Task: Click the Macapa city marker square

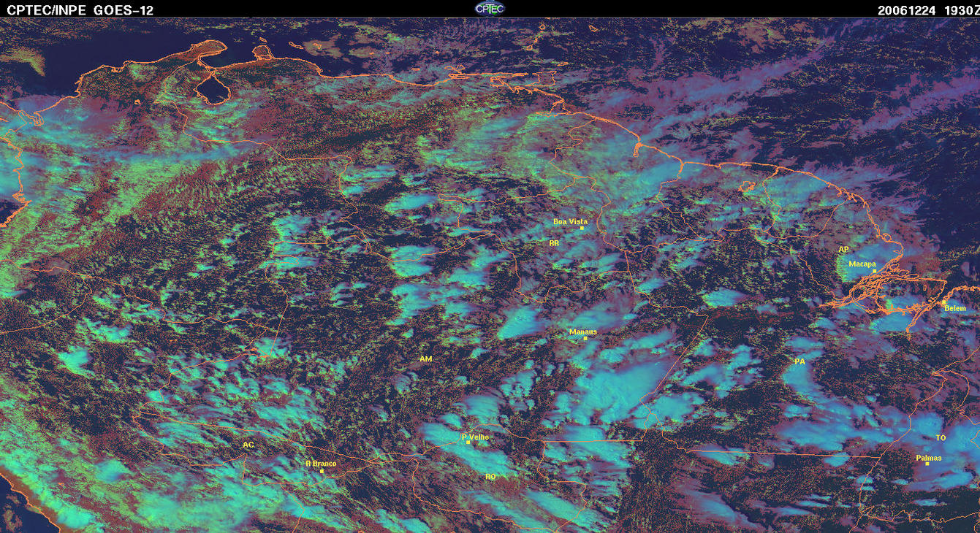Action: coord(874,271)
